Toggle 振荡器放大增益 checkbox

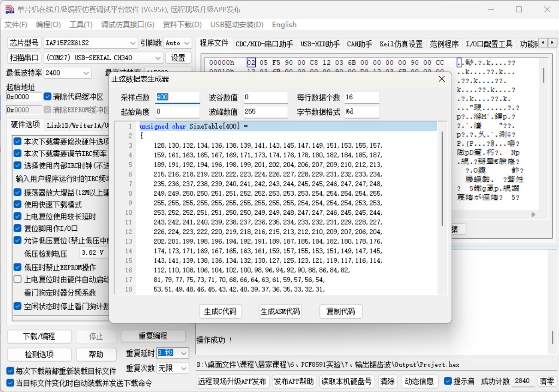pos(18,192)
